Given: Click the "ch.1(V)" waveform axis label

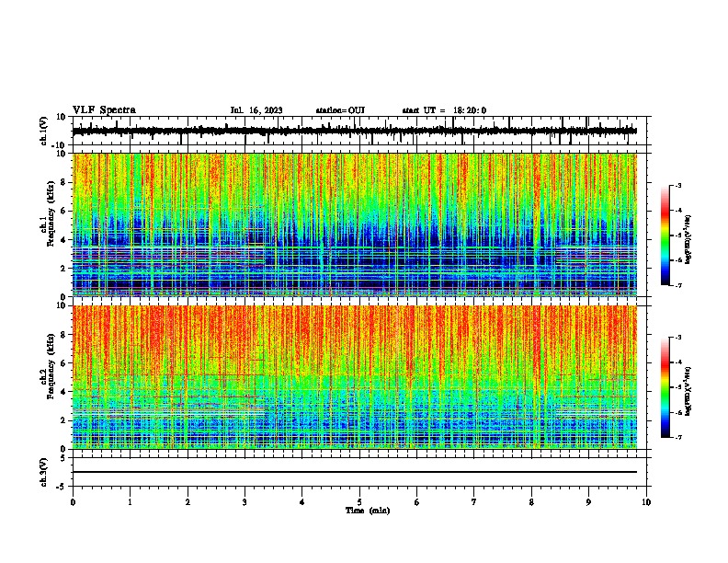Looking at the screenshot, I should tap(44, 131).
